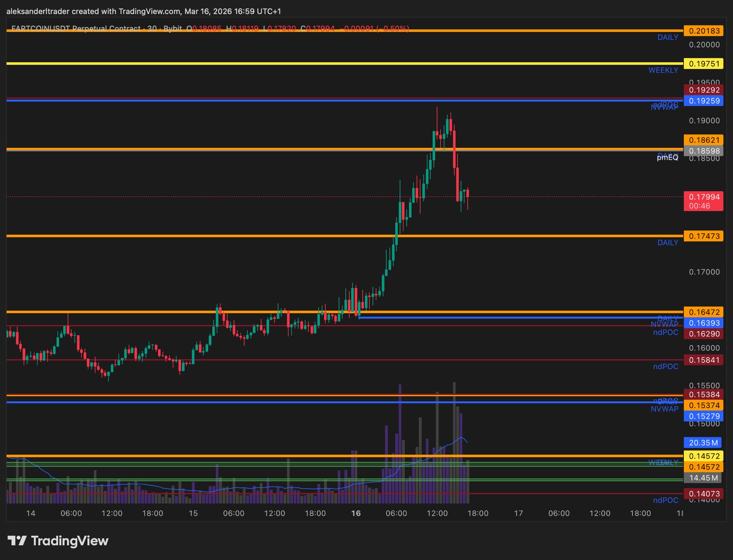Image resolution: width=733 pixels, height=560 pixels.
Task: Click the 0.15841 ndPOC price tag
Action: (x=703, y=360)
